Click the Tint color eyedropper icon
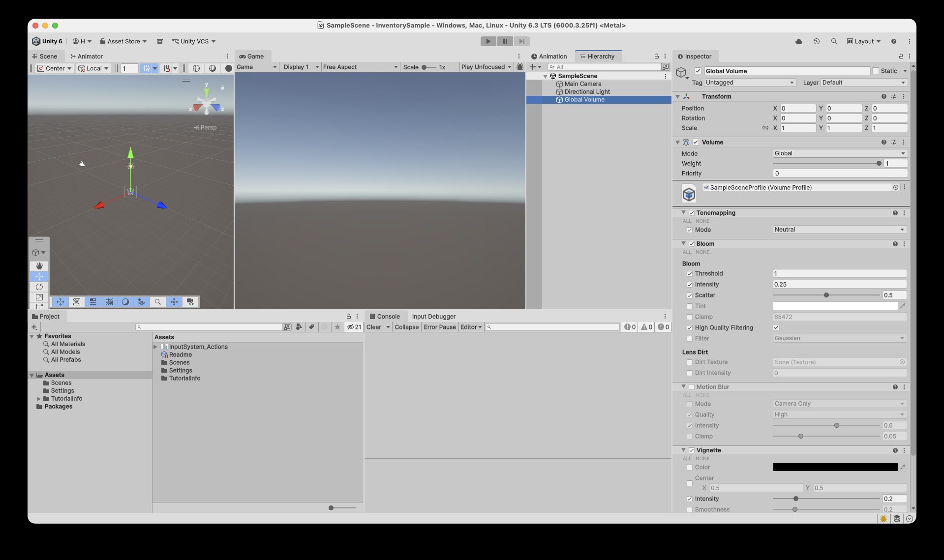Screen dimensions: 944x560 (x=903, y=306)
